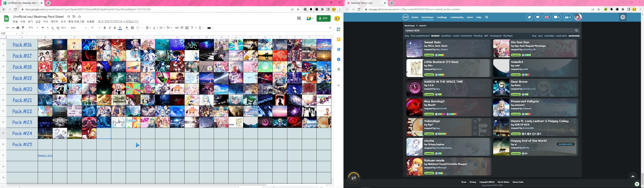Collapse the Sheets toolbar with the chevron
644x188 pixels.
(x=330, y=28)
